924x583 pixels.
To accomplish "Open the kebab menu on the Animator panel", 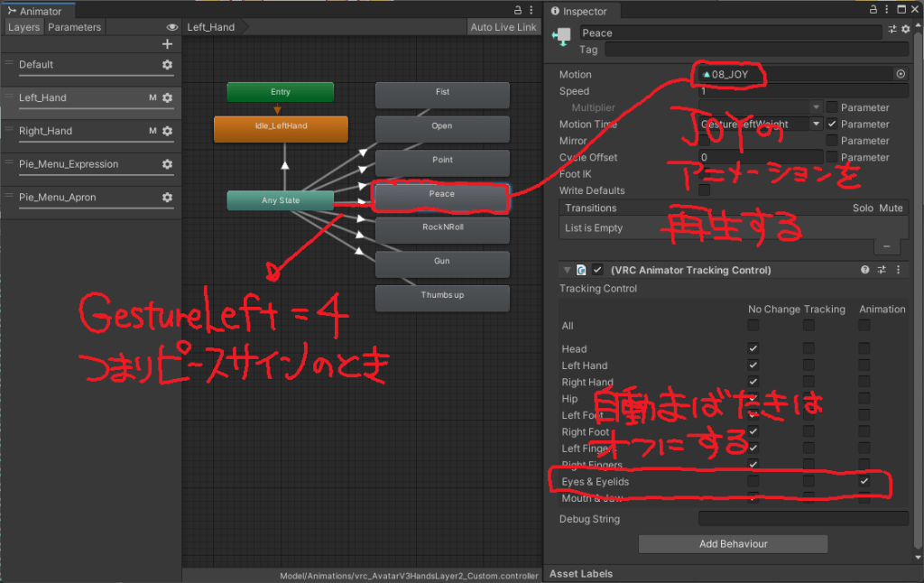I will [x=531, y=9].
